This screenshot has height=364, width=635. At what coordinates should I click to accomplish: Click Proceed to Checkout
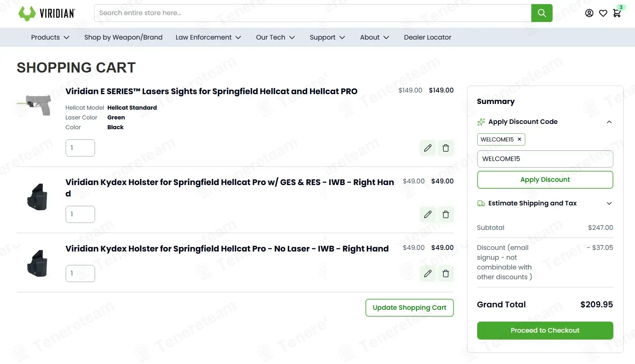point(545,331)
